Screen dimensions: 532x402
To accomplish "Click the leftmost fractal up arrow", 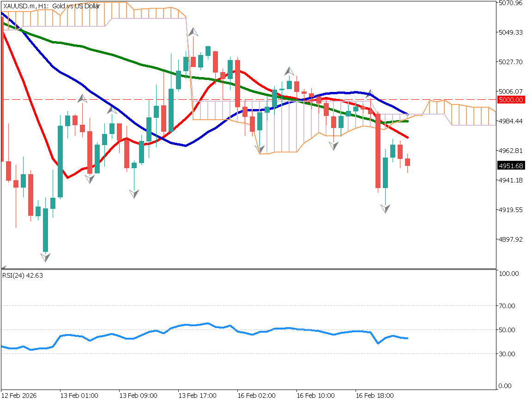I will tap(83, 98).
